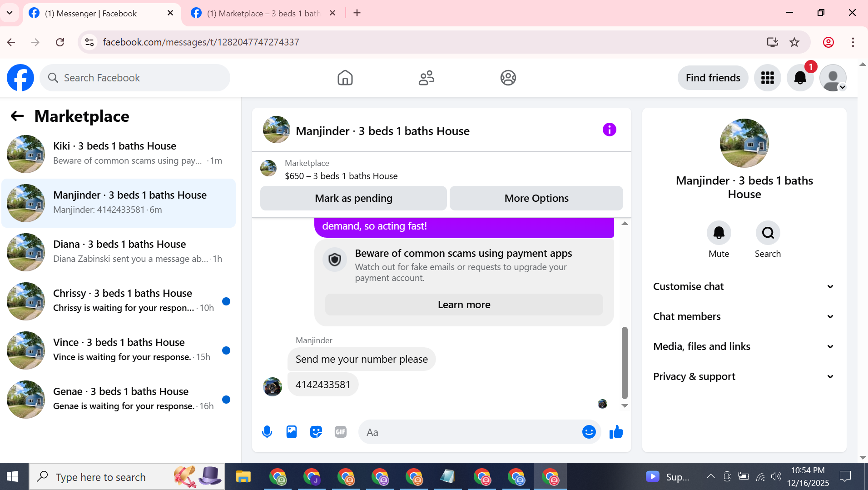Go to the Home feed icon
This screenshot has height=490, width=868.
(x=345, y=78)
